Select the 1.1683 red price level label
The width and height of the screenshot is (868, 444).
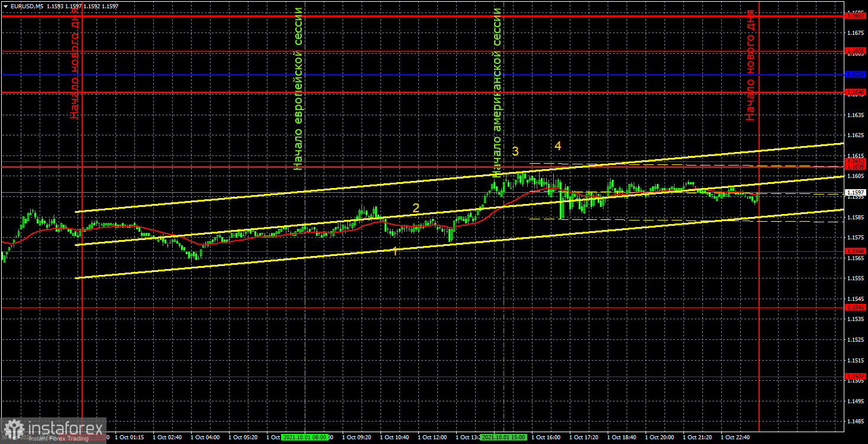click(x=856, y=16)
